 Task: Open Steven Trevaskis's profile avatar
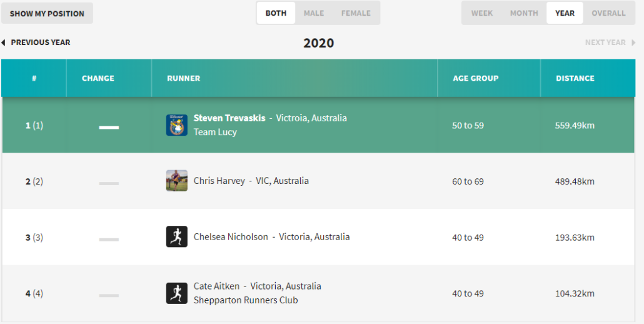[x=176, y=125]
